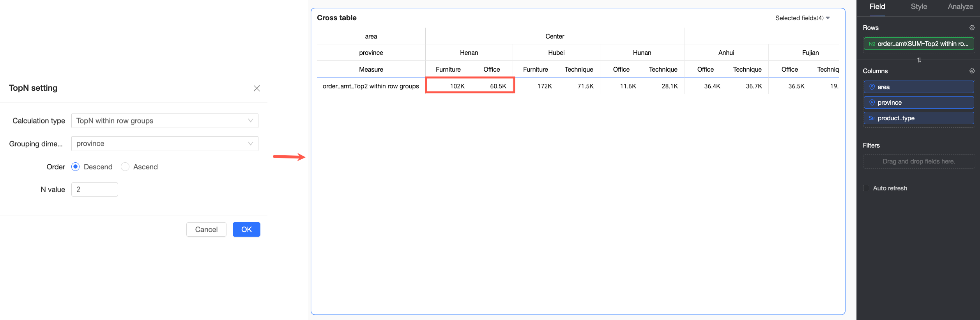
Task: Confirm TopN settings with OK
Action: click(246, 230)
